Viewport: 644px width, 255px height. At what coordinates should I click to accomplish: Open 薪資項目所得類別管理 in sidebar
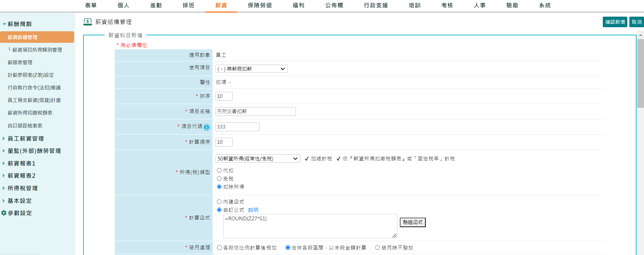click(37, 50)
